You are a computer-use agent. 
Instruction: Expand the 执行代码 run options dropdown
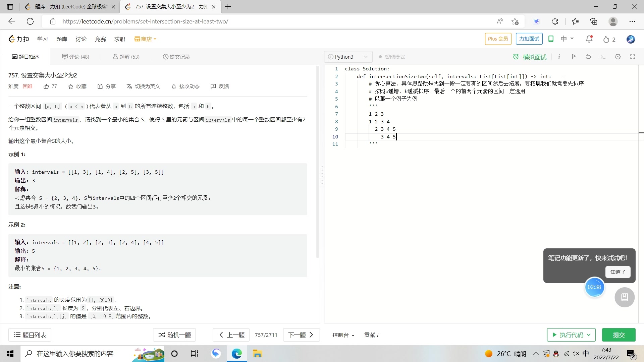coord(589,335)
